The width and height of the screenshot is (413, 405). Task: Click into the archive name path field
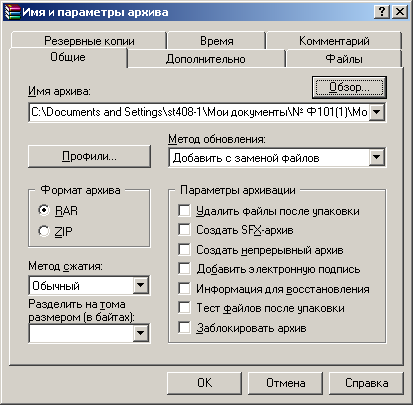pos(199,112)
